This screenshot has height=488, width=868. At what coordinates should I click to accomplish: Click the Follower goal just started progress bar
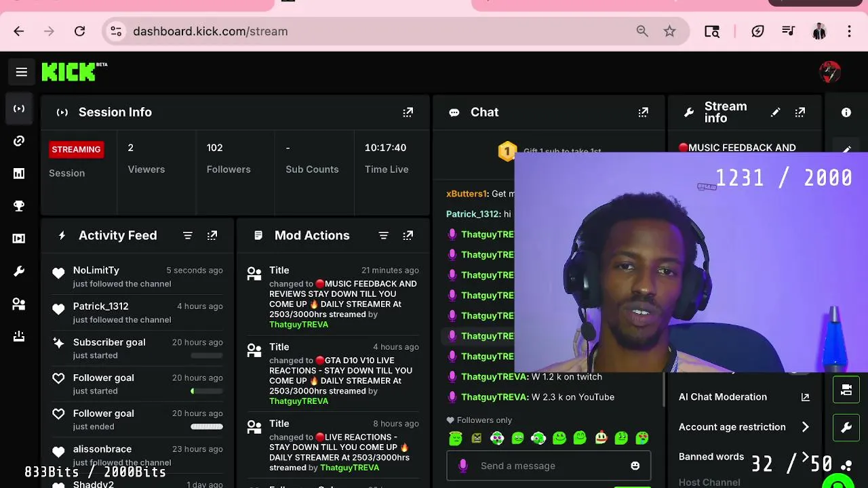point(207,391)
